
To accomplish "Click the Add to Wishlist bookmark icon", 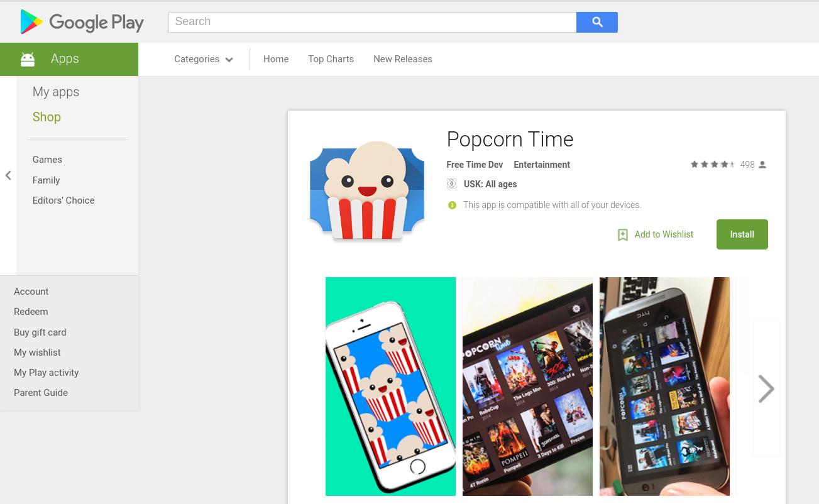I will [x=623, y=235].
